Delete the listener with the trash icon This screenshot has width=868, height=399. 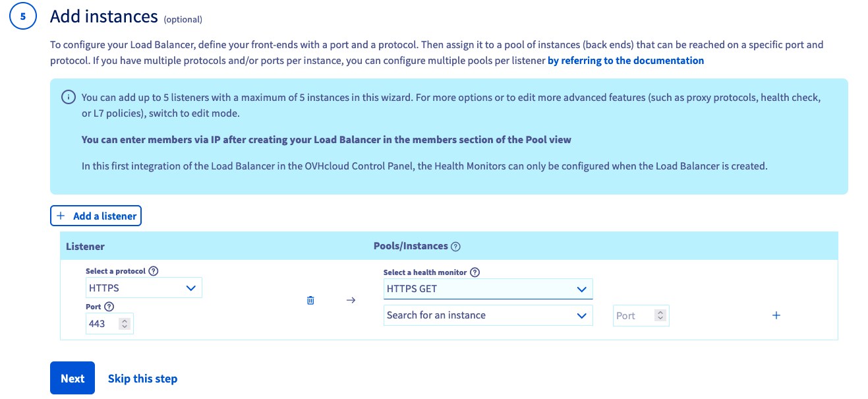pos(310,300)
